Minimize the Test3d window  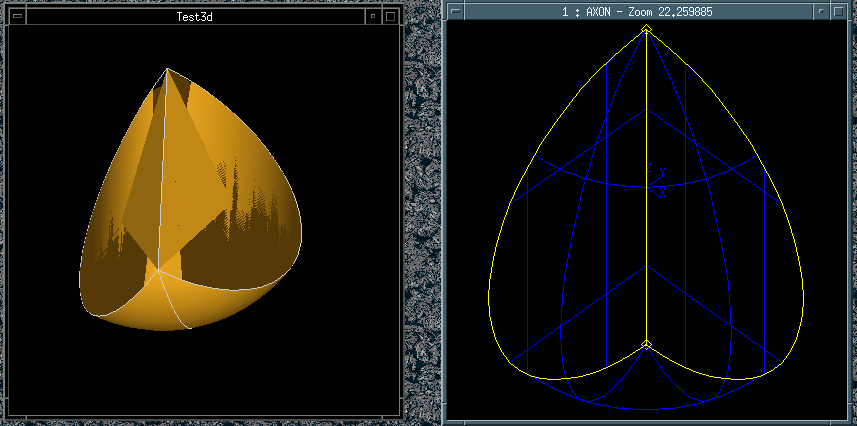point(372,16)
